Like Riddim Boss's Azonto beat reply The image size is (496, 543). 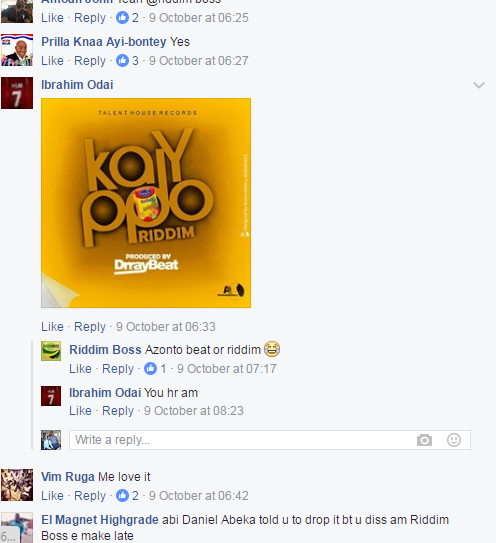point(80,368)
